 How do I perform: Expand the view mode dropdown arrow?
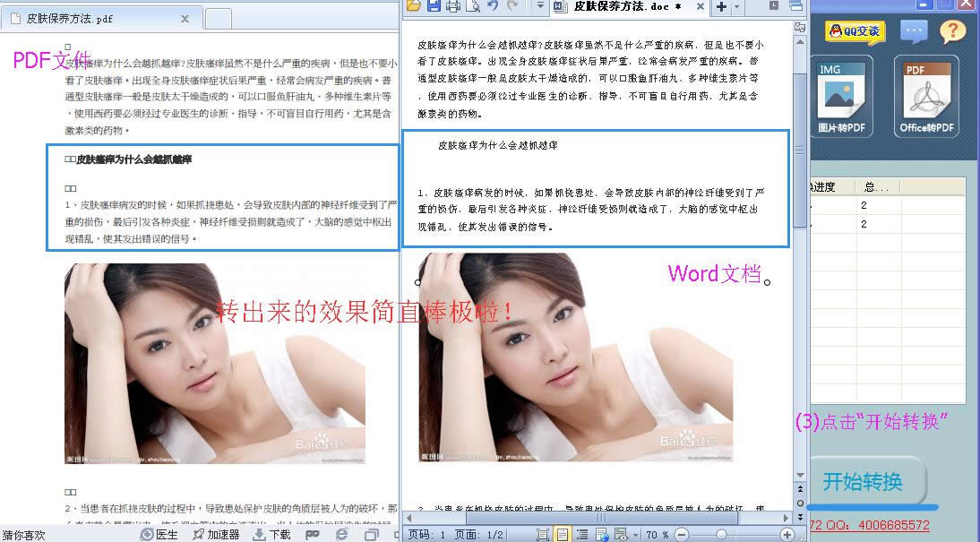635,535
